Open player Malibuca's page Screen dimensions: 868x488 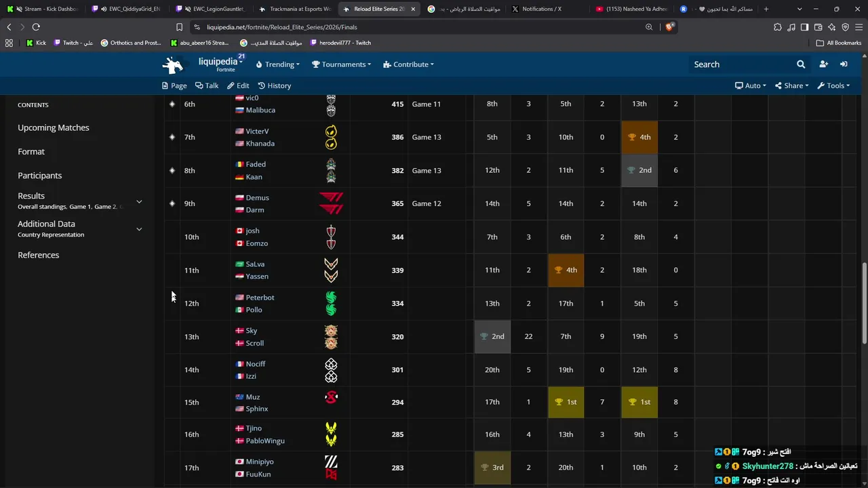pos(260,110)
